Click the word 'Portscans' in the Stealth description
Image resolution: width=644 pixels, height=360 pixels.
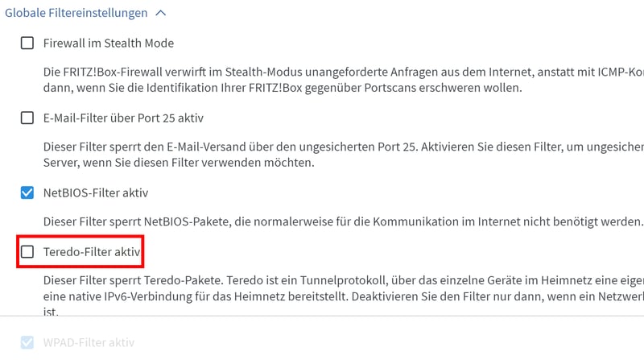pos(440,88)
